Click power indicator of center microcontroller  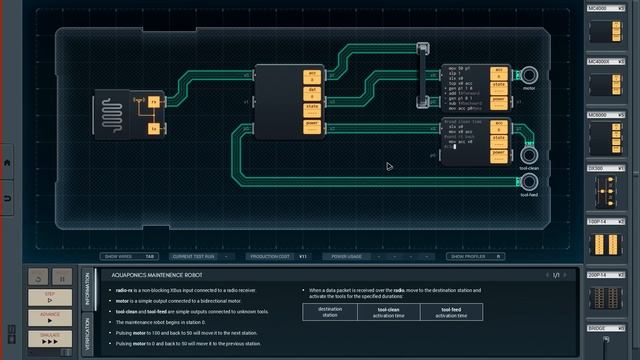point(312,127)
